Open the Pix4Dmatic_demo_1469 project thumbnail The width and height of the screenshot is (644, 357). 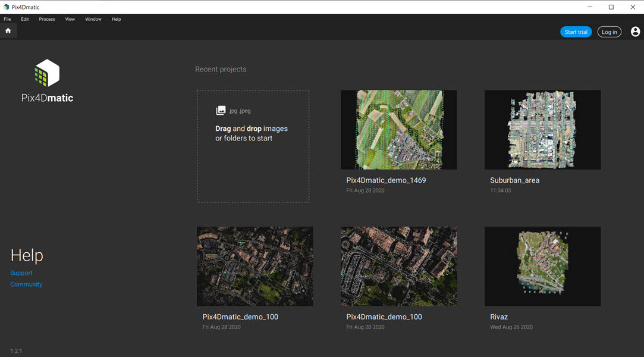398,130
